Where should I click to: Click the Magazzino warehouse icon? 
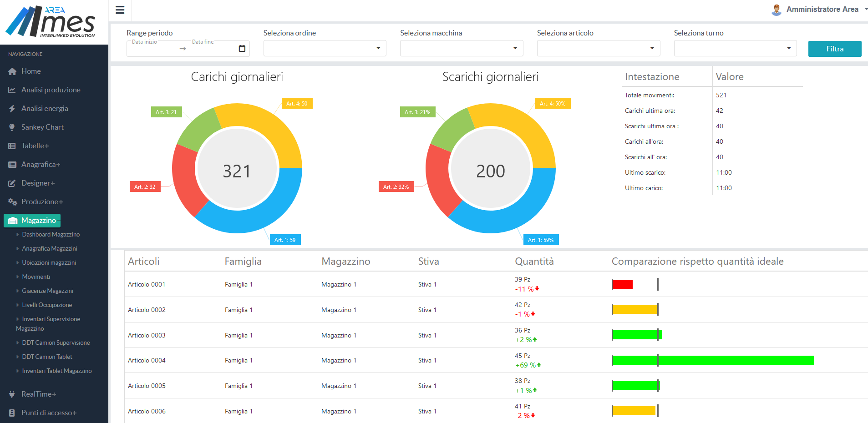pos(13,221)
